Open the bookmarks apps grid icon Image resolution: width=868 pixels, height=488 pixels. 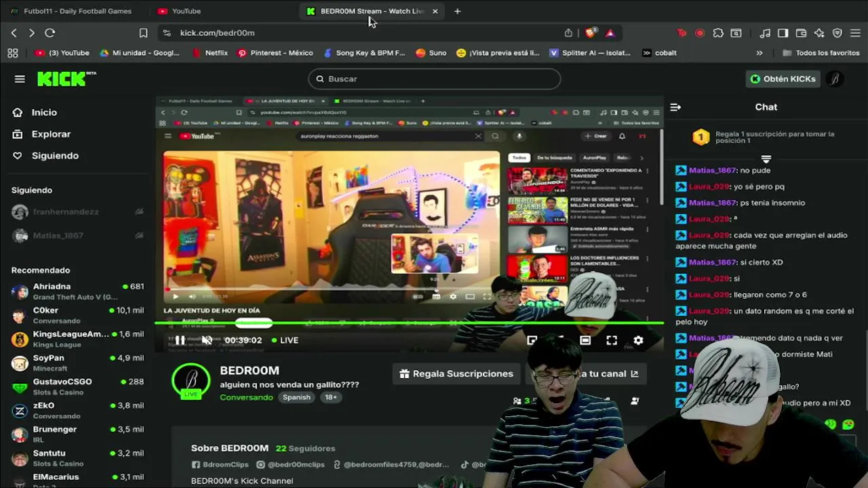[12, 53]
